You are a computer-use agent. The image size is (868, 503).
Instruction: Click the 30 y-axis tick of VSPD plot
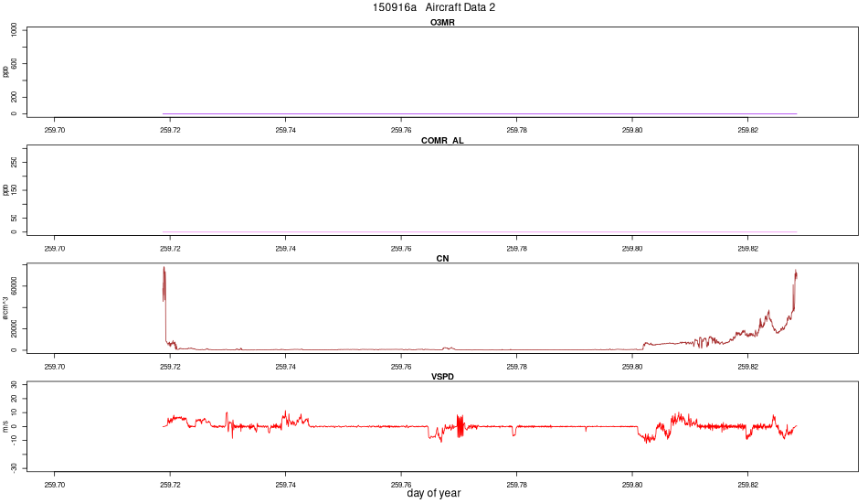click(14, 384)
